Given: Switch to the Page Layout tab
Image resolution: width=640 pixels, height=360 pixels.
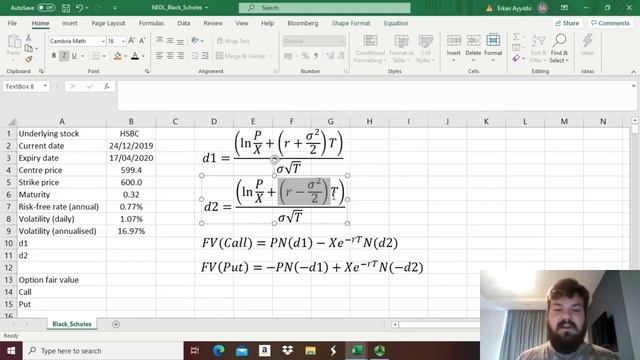Looking at the screenshot, I should (108, 23).
